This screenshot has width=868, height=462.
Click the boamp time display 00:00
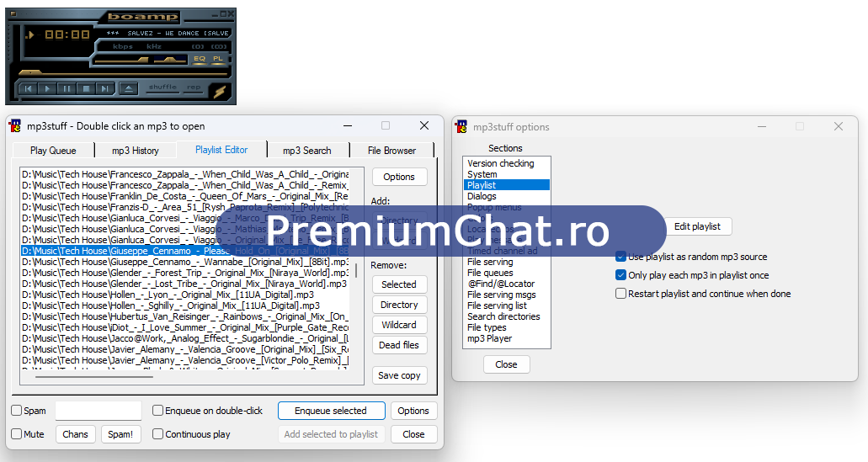point(67,35)
